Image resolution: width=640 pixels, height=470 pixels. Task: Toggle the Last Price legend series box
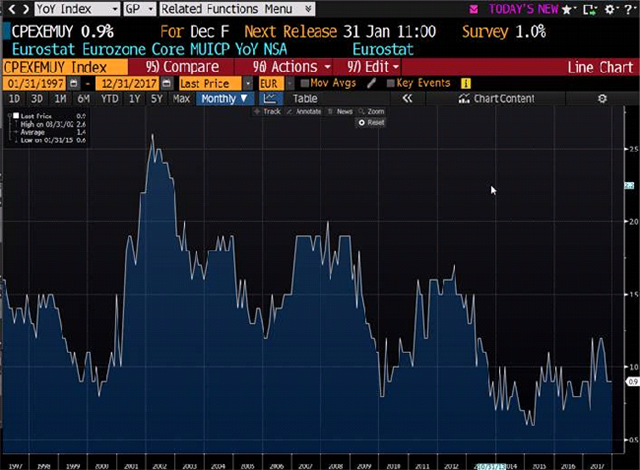tap(15, 116)
